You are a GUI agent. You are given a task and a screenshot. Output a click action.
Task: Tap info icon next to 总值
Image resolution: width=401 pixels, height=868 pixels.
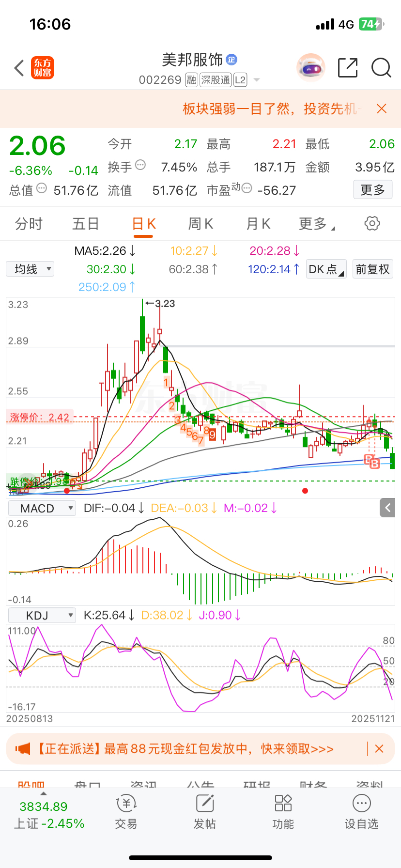(x=42, y=188)
